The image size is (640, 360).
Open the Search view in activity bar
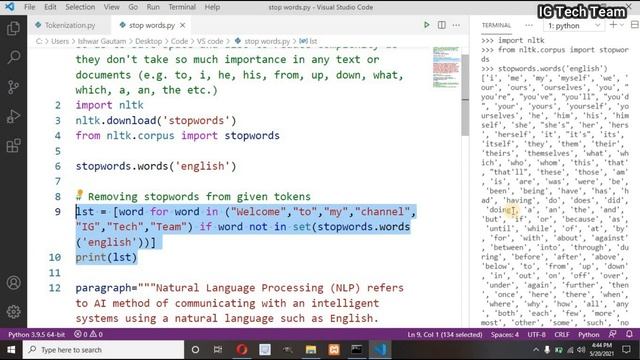[13, 57]
